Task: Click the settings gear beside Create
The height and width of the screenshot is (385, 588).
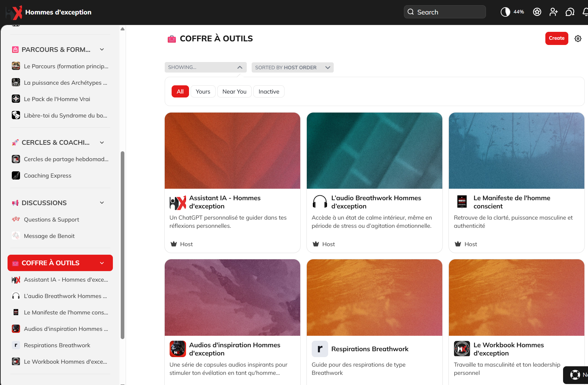Action: pos(578,39)
